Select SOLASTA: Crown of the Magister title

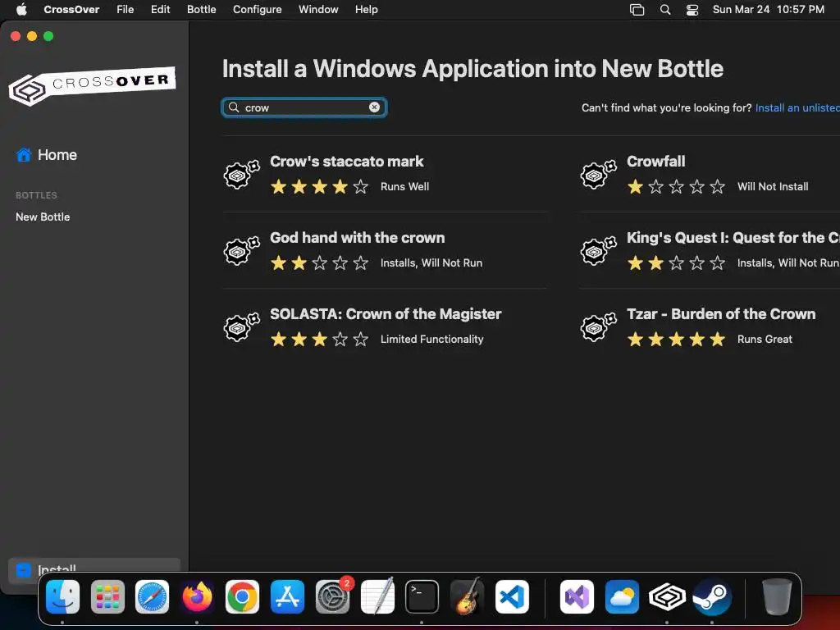pyautogui.click(x=386, y=313)
